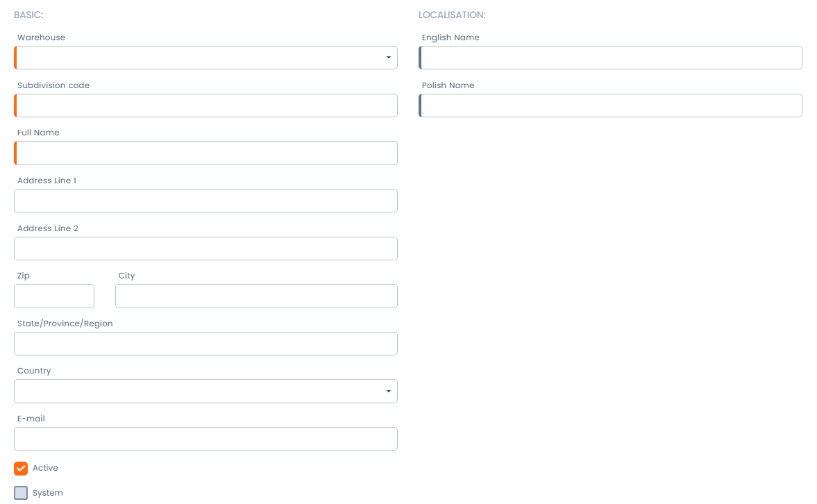Click the 'LOCALISATION:' section heading

[x=452, y=15]
